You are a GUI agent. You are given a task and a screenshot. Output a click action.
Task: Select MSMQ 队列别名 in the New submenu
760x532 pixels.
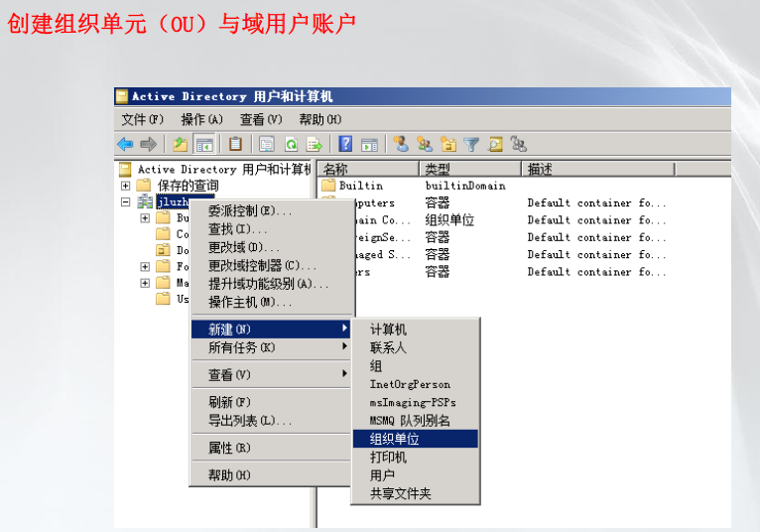416,421
